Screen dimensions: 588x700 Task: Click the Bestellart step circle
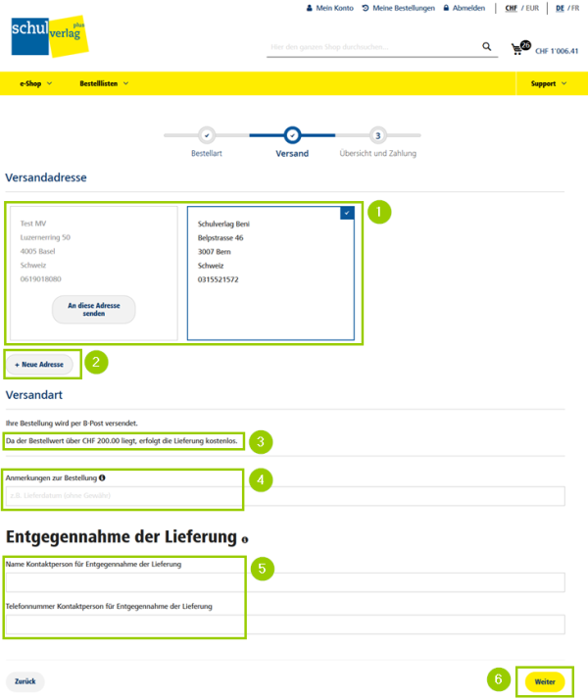coord(207,135)
